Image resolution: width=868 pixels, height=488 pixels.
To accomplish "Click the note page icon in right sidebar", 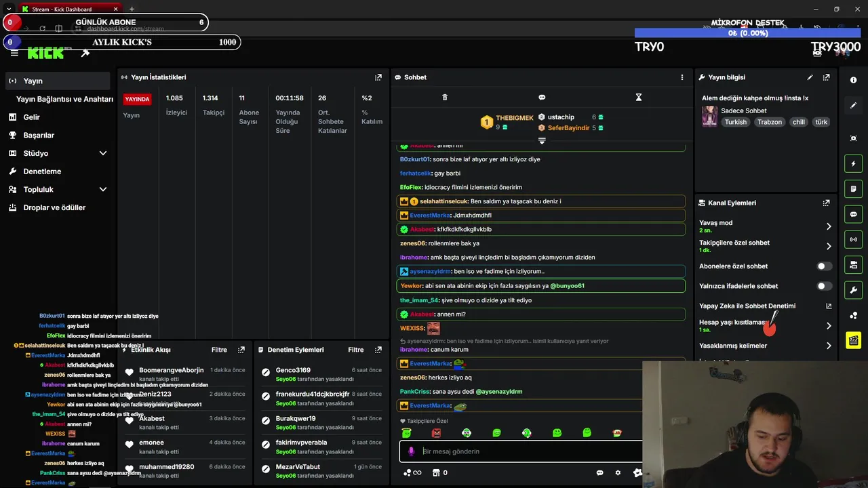I will [x=853, y=188].
